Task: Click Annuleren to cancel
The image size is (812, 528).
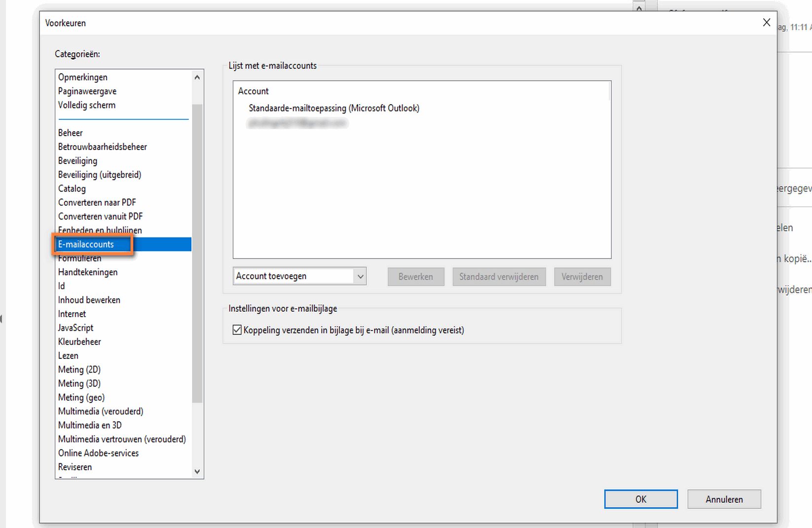Action: (724, 499)
